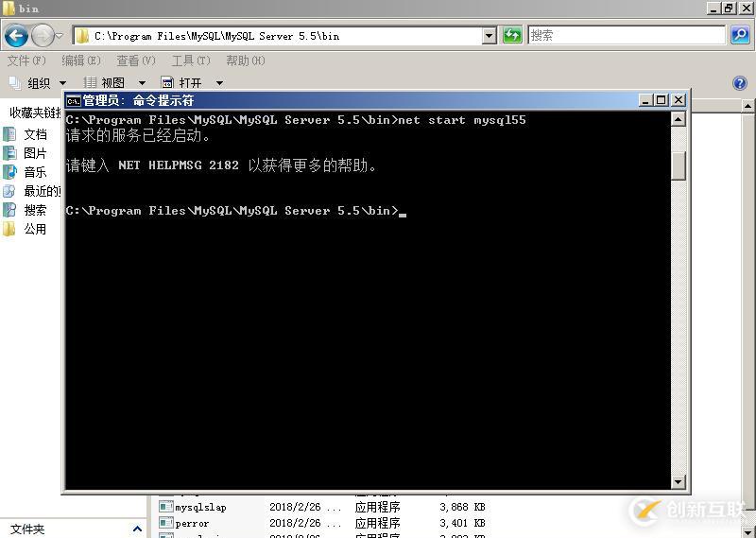
Task: Click the Back navigation arrow
Action: [16, 36]
